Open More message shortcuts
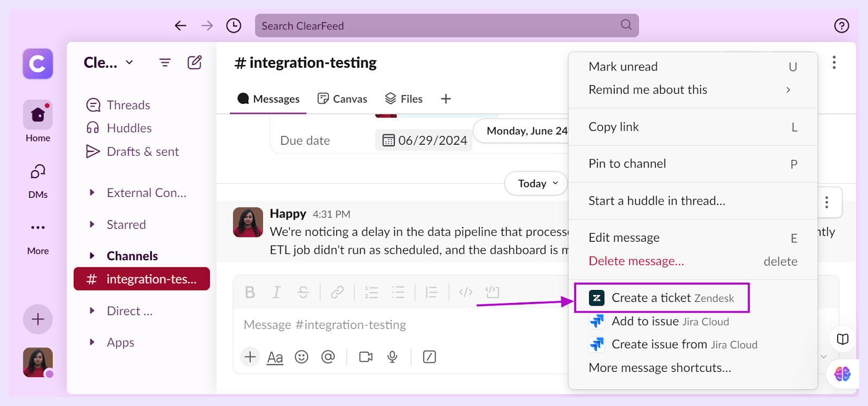This screenshot has width=868, height=406. [693, 368]
